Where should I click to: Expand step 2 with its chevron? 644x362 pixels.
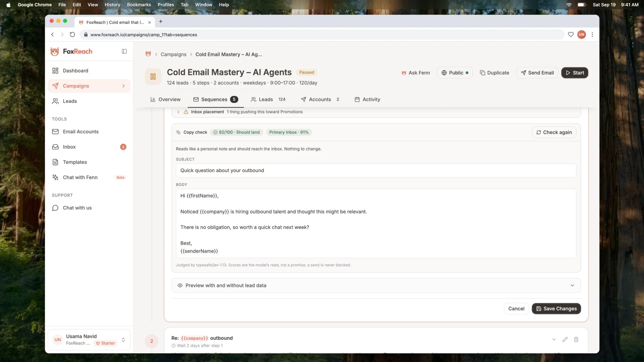click(554, 339)
